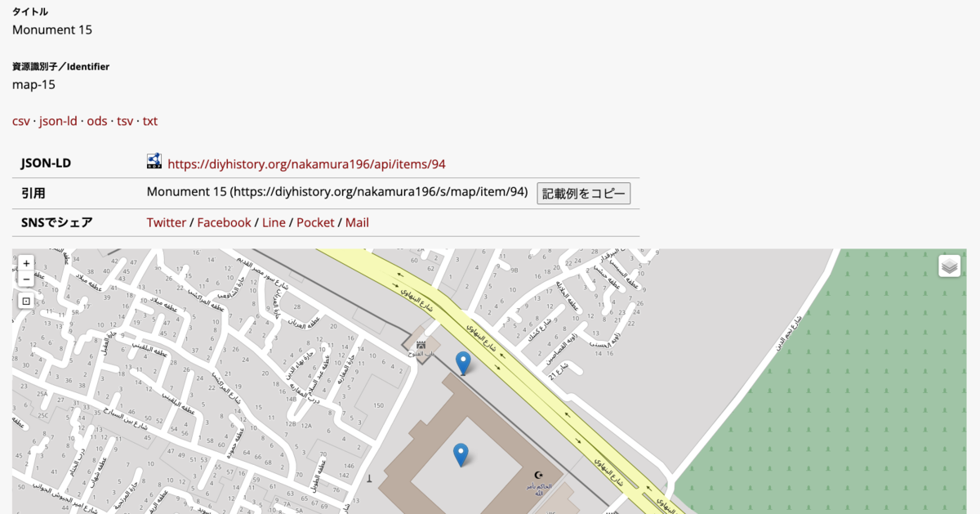The image size is (980, 514).
Task: Download the item as tsv
Action: tap(124, 120)
